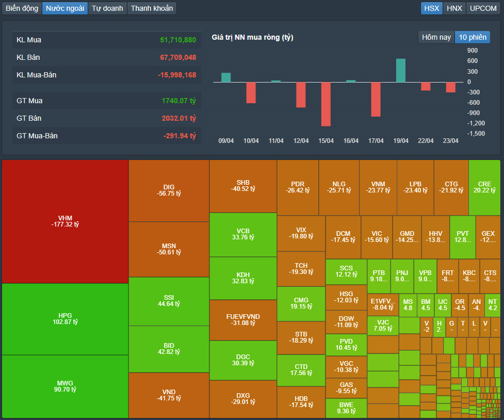Click the GT Bán value 2032.01 tỷ
Image resolution: width=504 pixels, height=420 pixels.
point(178,118)
